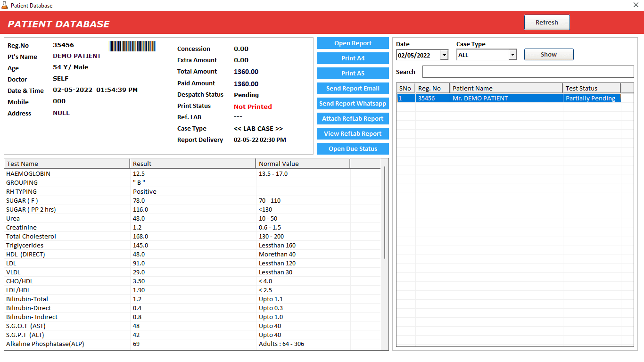Click the Patient Name column header
Viewport: 644px width, 362px height.
point(506,88)
